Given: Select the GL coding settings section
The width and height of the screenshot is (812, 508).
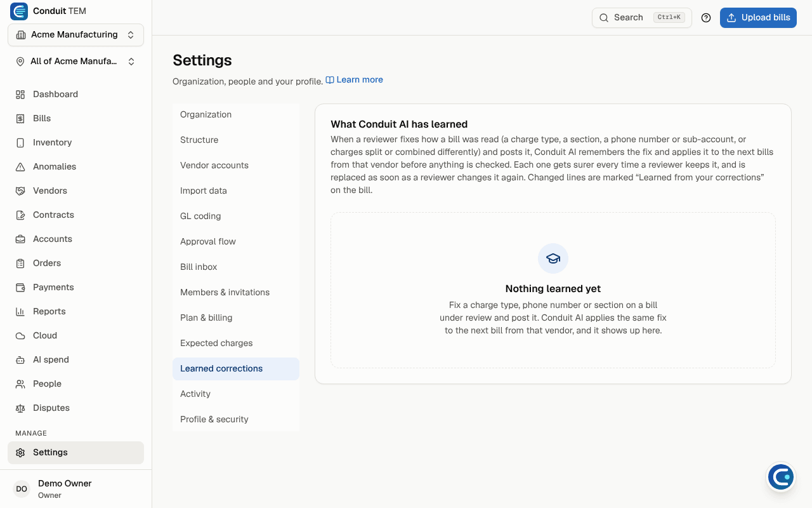Looking at the screenshot, I should coord(236,216).
